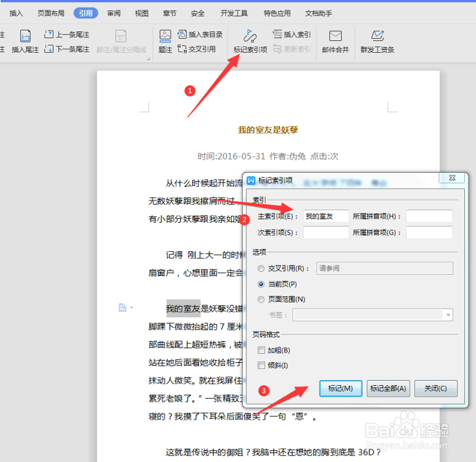Open Document Assistant (文档助手) tab
The height and width of the screenshot is (462, 476).
tap(318, 13)
